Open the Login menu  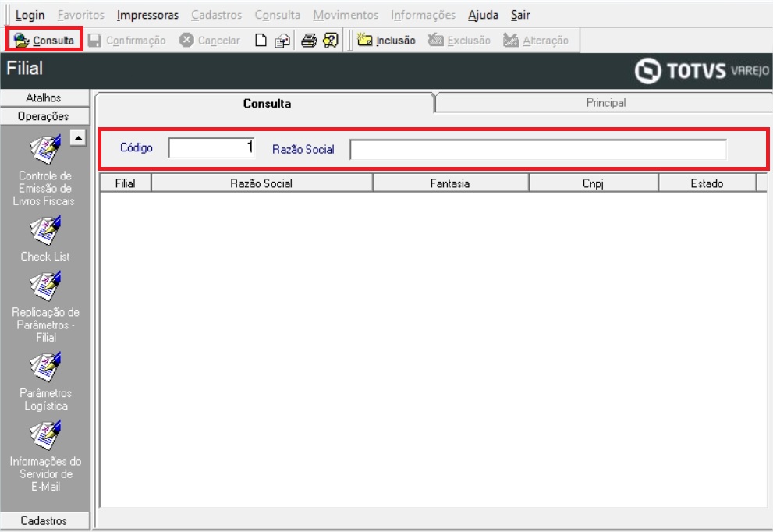pyautogui.click(x=30, y=16)
